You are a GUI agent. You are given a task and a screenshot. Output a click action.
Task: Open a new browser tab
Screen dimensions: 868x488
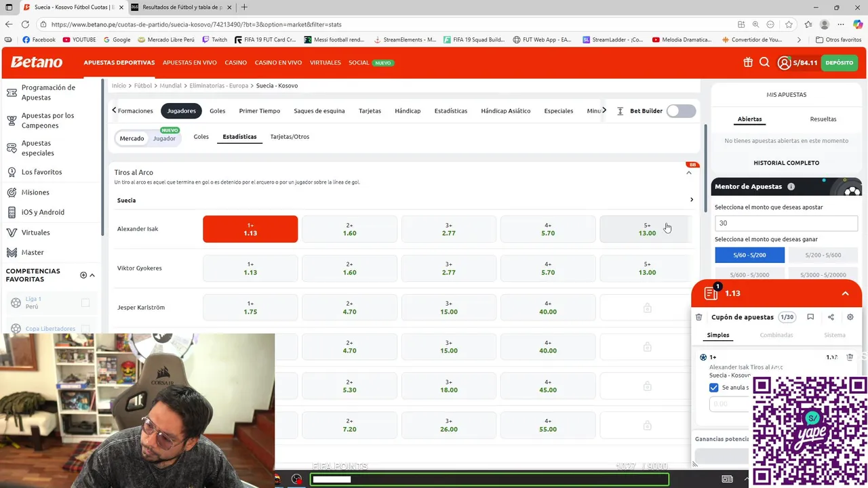(x=244, y=7)
